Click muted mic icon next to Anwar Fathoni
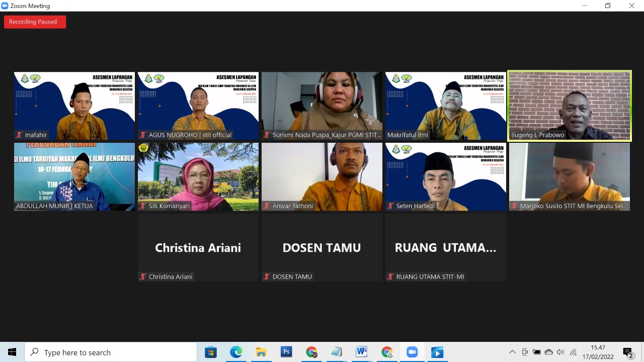This screenshot has width=644, height=362. 267,206
